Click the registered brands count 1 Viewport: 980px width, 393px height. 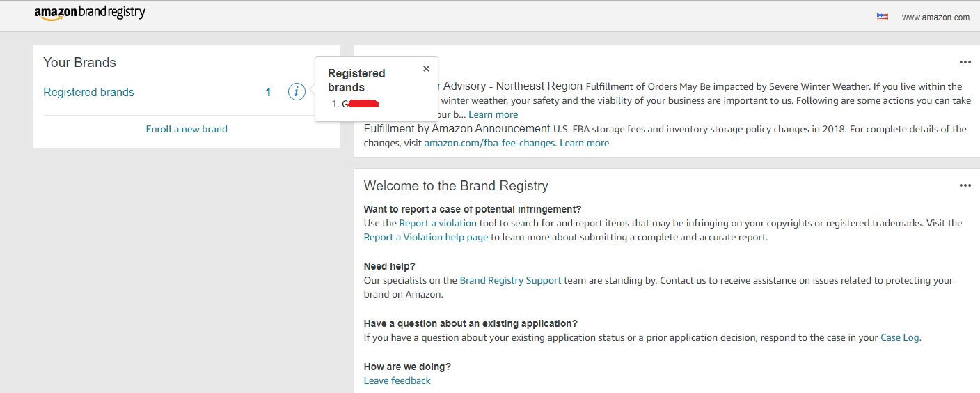coord(268,92)
